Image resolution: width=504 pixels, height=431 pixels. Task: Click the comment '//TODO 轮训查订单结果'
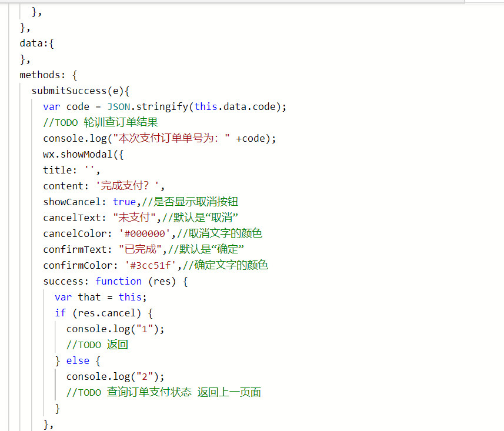pyautogui.click(x=101, y=122)
